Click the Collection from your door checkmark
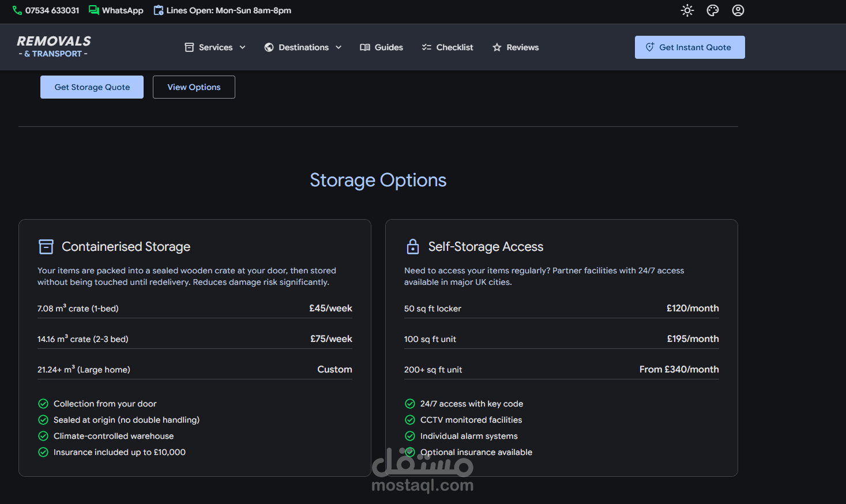Image resolution: width=846 pixels, height=504 pixels. [43, 404]
